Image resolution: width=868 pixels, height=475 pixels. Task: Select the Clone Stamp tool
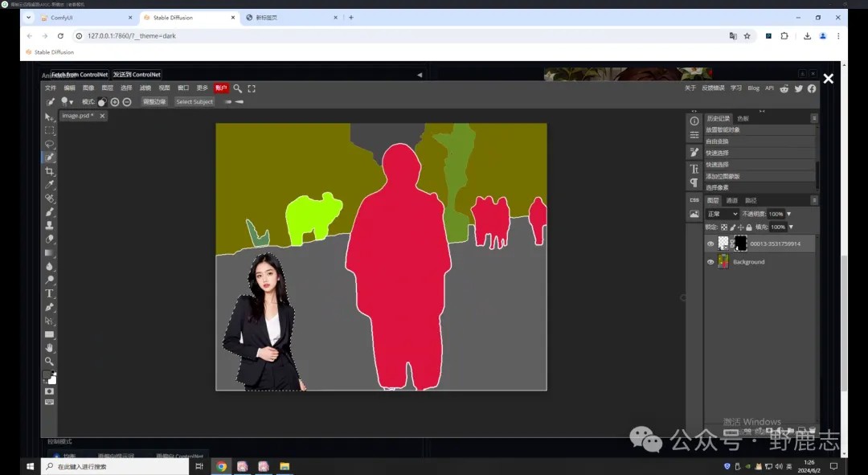tap(49, 225)
